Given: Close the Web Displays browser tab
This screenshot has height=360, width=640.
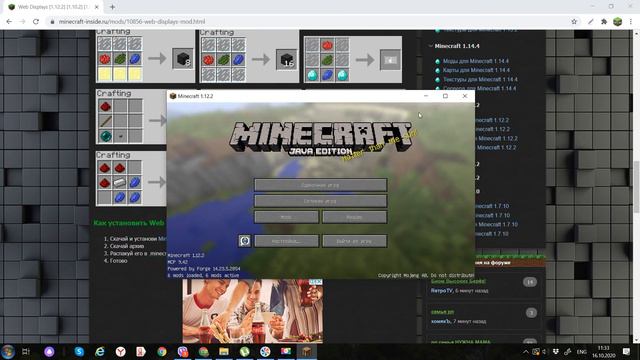Looking at the screenshot, I should (96, 7).
